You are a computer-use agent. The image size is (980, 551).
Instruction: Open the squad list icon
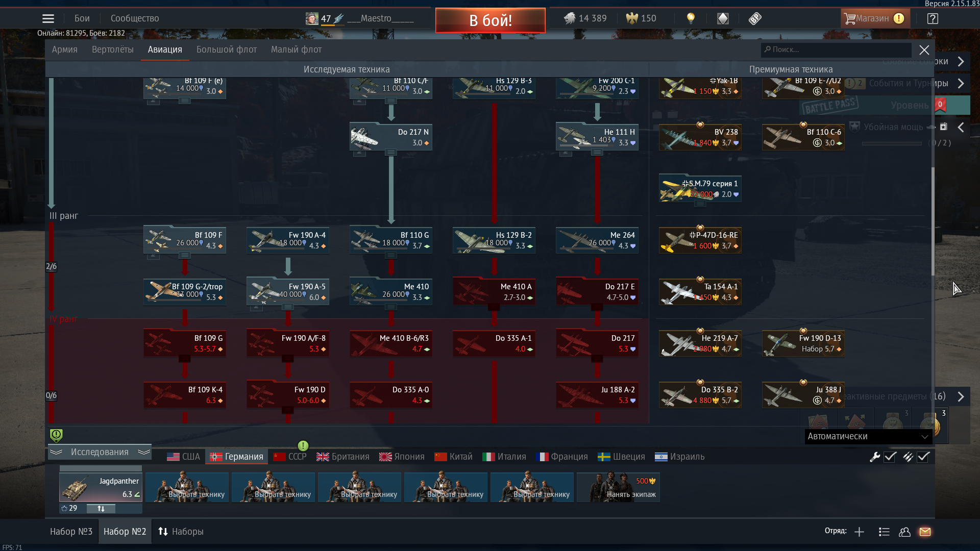click(884, 532)
